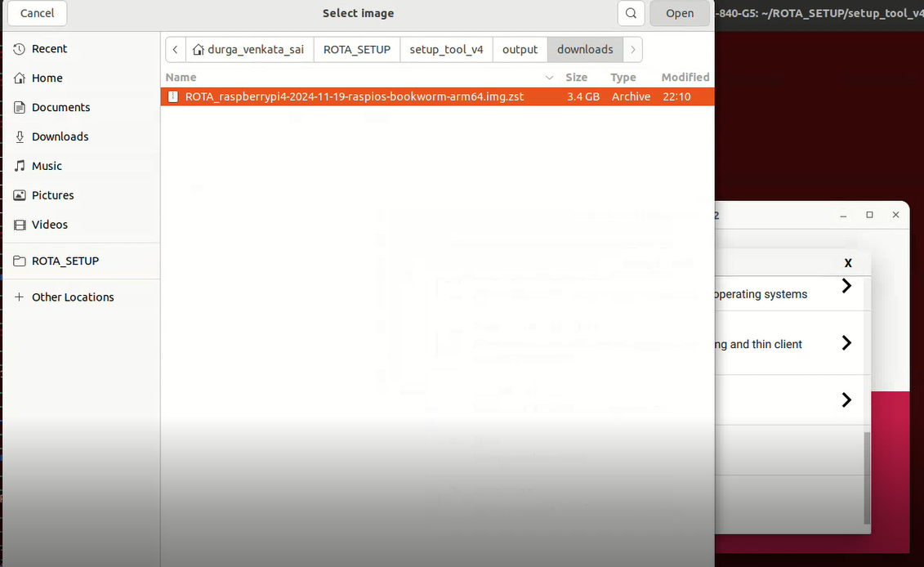The width and height of the screenshot is (924, 567).
Task: Click the home icon beside durga_venkata_sai
Action: (197, 49)
